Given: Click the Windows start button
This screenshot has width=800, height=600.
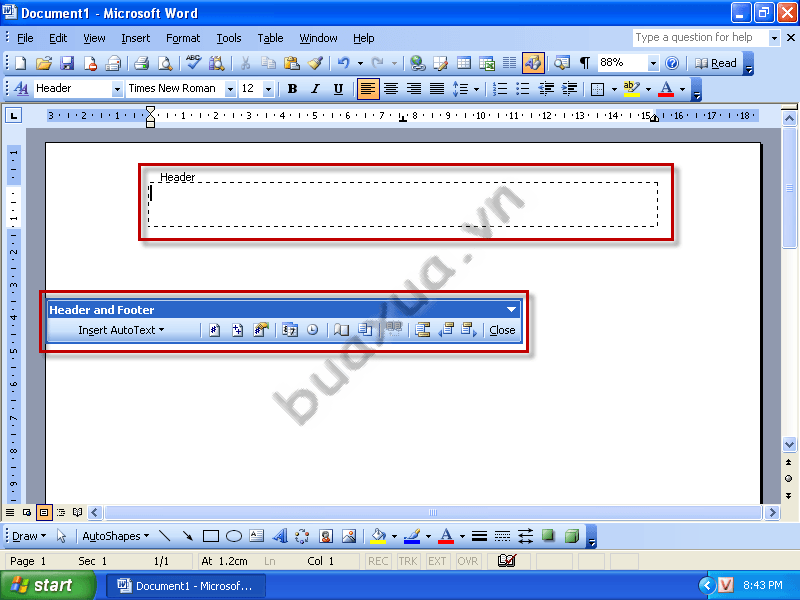Looking at the screenshot, I should (47, 585).
